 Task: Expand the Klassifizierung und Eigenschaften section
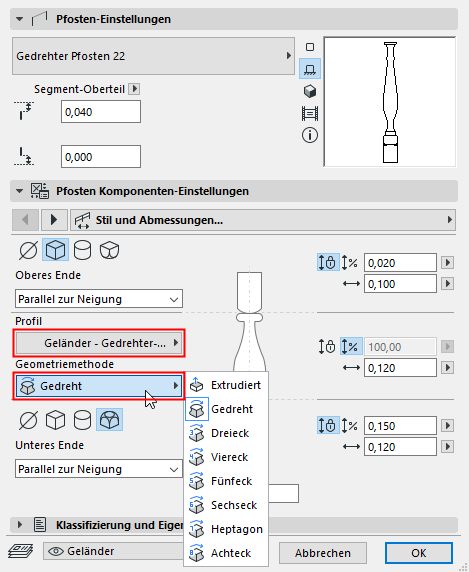pos(20,525)
